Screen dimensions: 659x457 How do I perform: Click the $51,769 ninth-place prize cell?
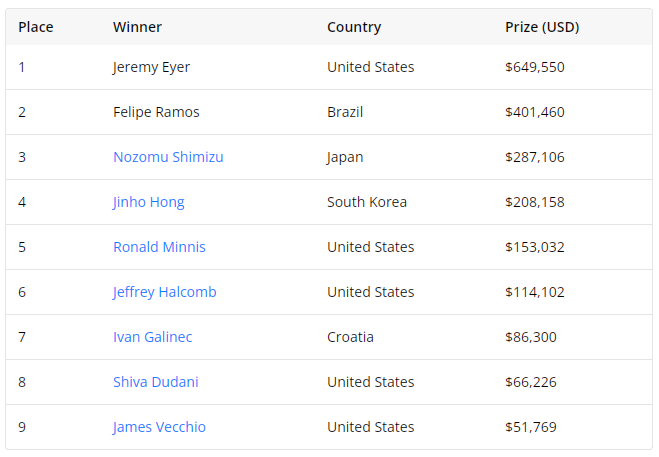530,427
